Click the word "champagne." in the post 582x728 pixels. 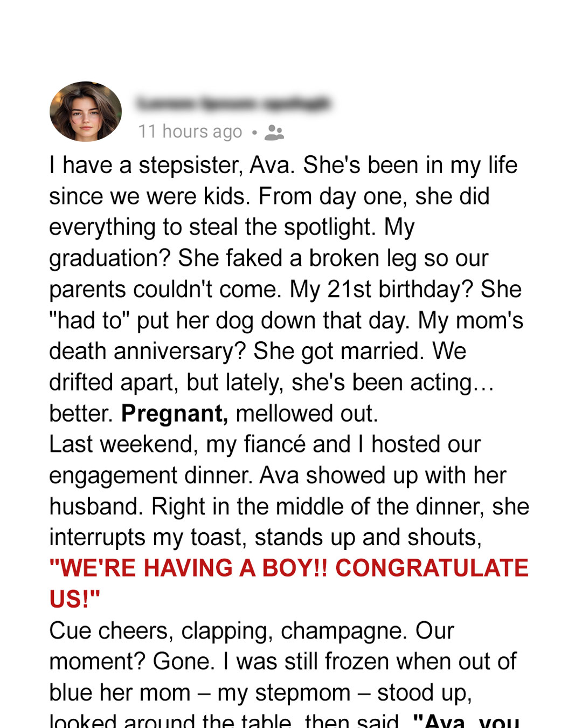coord(344,631)
